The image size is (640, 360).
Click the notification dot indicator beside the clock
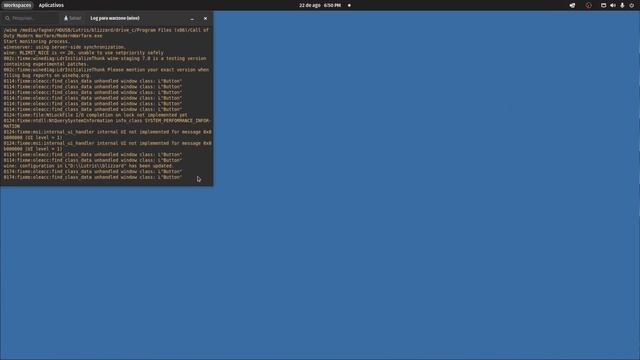tap(349, 5)
